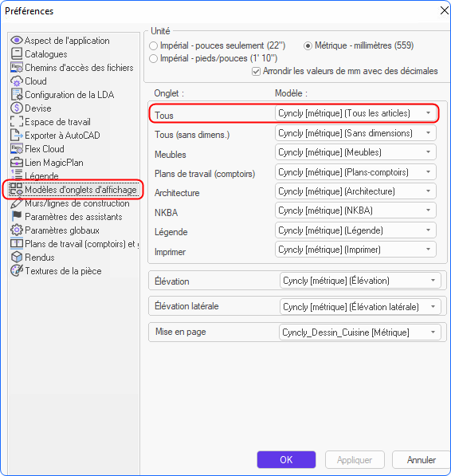The height and width of the screenshot is (476, 451).
Task: Open Aspect de l'application eye icon
Action: click(x=17, y=40)
